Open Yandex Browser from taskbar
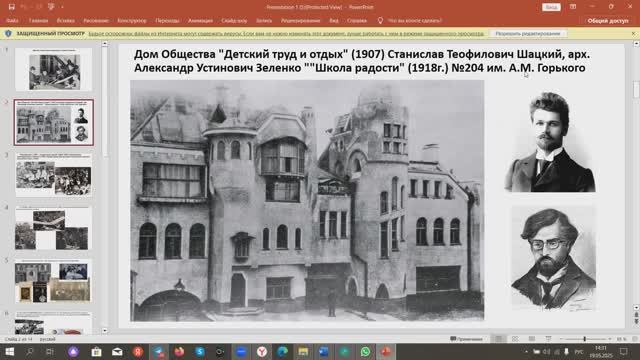 [262, 351]
